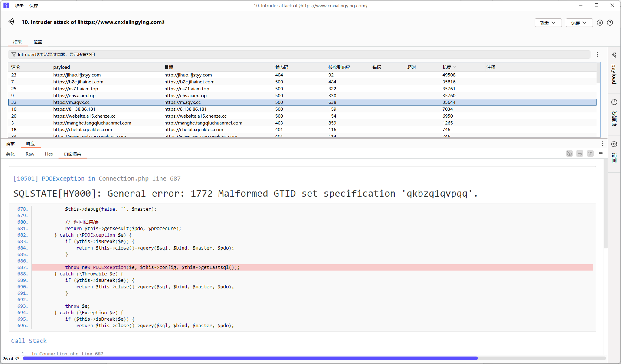Expand the 保存 dropdown button

(579, 23)
